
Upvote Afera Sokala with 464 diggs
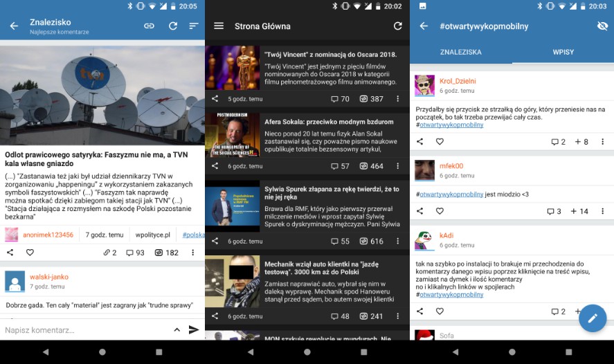coord(372,166)
